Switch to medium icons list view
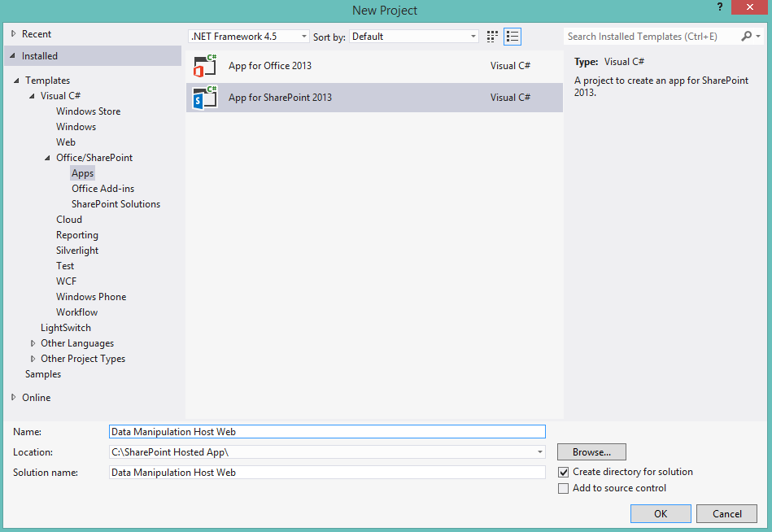 pyautogui.click(x=512, y=37)
